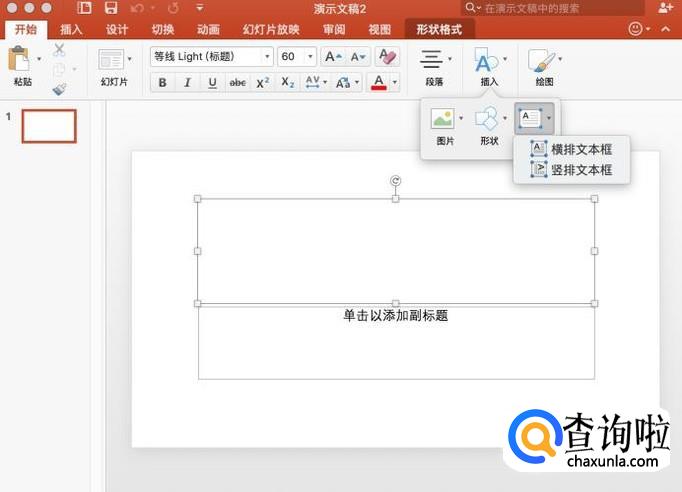Click the Cut scissors icon
Viewport: 682px width, 492px height.
[x=59, y=50]
